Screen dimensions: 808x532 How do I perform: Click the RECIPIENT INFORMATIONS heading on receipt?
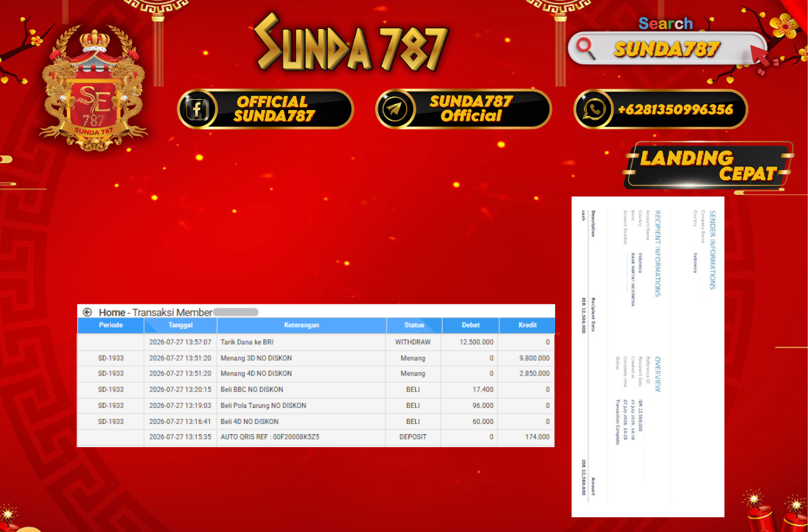point(657,253)
